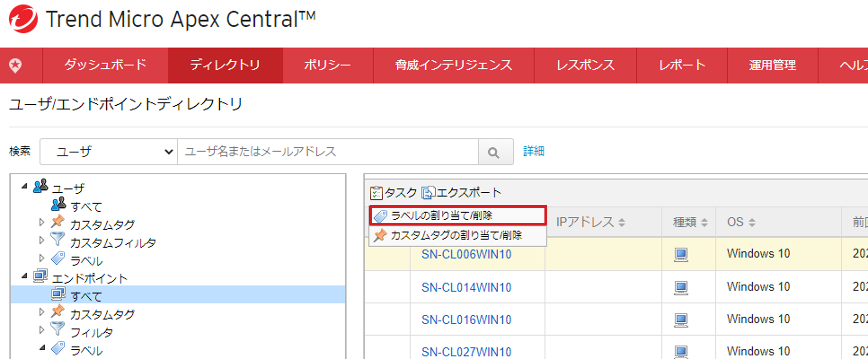The width and height of the screenshot is (868, 359).
Task: Select the user Labels tag item
Action: click(x=86, y=261)
